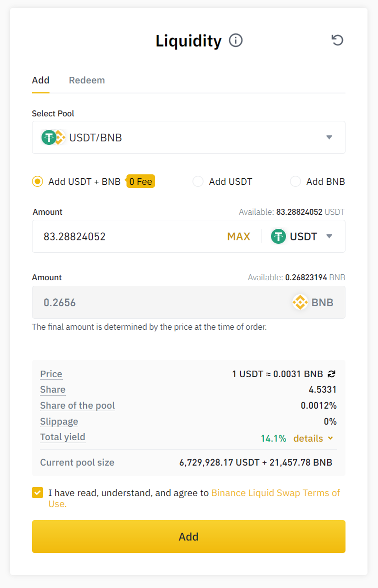Expand Total yield details
Image resolution: width=378 pixels, height=588 pixels.
click(313, 438)
